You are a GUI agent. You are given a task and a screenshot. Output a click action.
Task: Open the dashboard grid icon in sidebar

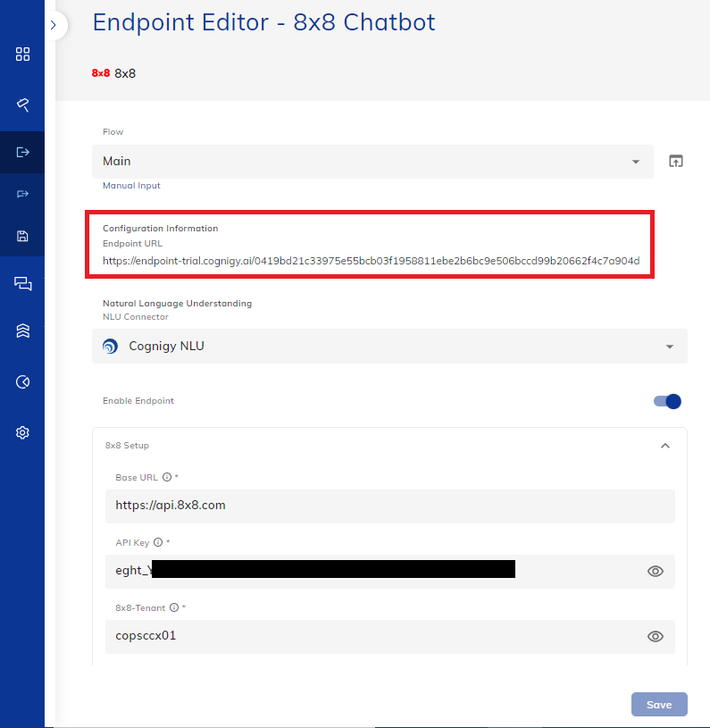(22, 54)
